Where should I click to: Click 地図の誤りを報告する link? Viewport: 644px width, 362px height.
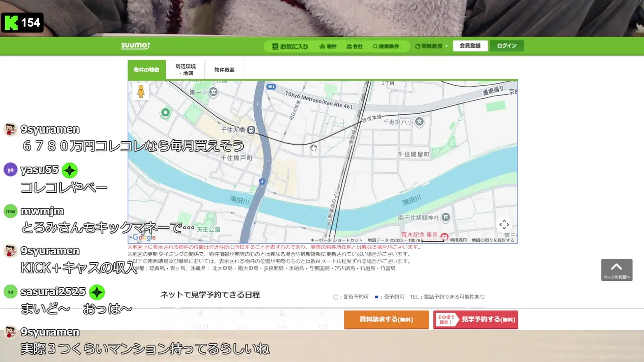pos(493,240)
